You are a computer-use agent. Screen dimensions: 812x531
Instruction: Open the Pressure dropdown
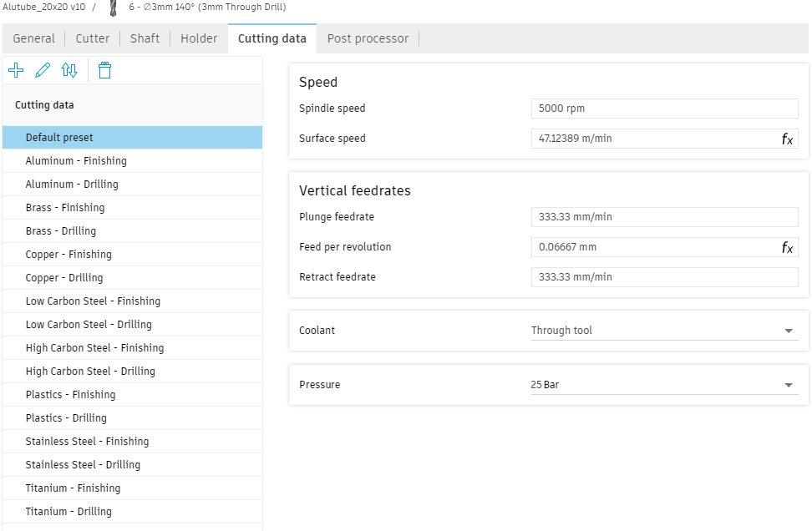click(664, 385)
